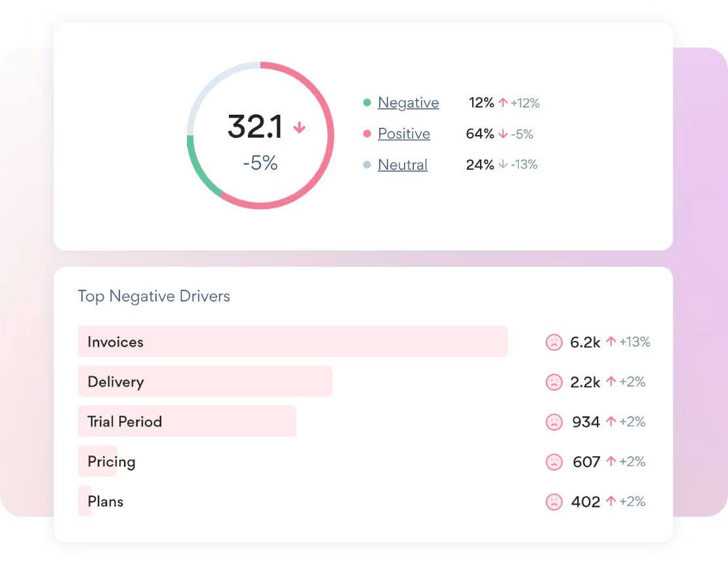Click the grey down arrow next to -13%
The image size is (728, 567).
pos(503,165)
